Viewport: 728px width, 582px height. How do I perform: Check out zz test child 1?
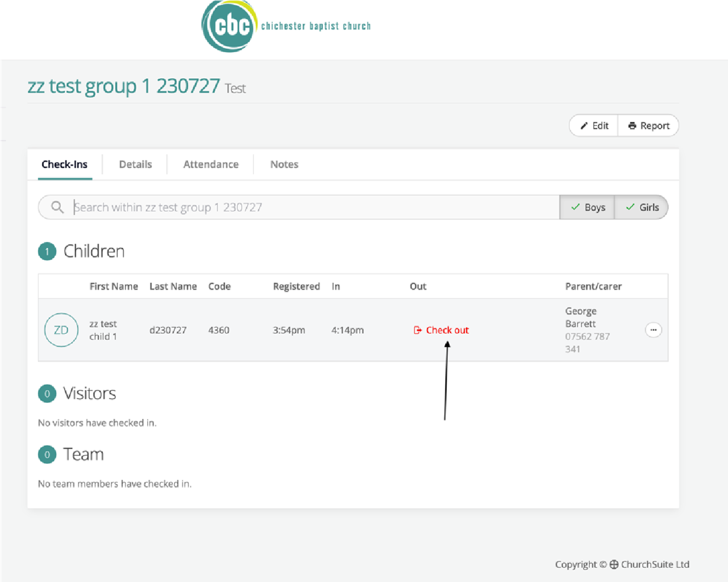point(447,330)
